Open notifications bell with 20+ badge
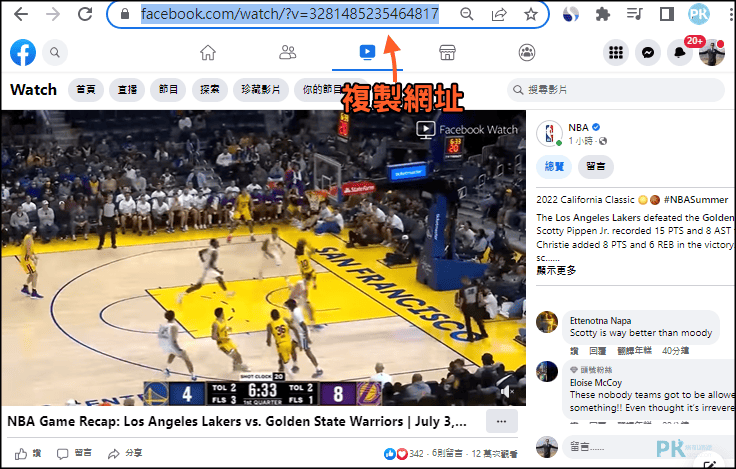 point(680,52)
